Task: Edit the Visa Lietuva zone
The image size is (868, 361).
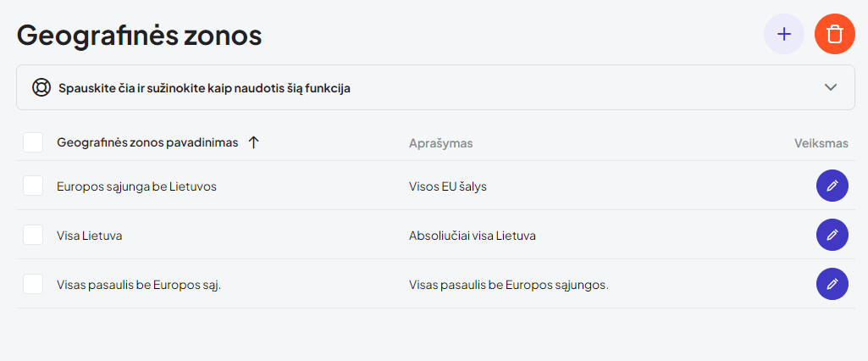Action: click(832, 235)
